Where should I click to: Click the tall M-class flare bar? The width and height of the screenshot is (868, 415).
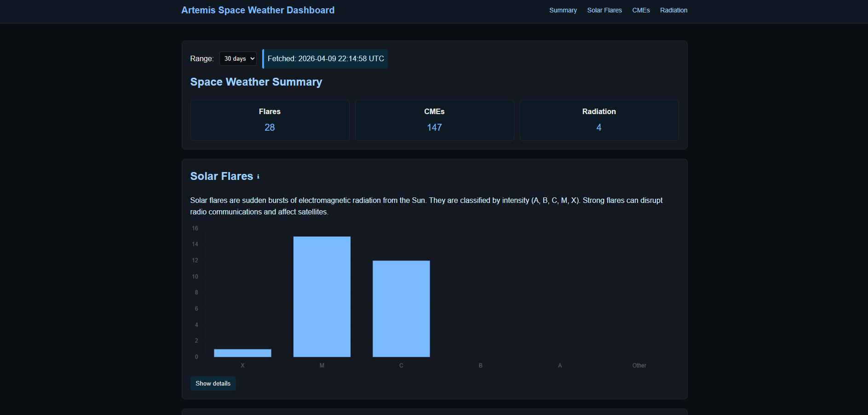tap(322, 297)
